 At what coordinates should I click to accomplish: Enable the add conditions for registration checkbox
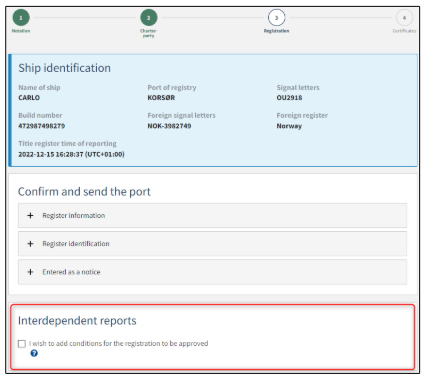pos(22,344)
